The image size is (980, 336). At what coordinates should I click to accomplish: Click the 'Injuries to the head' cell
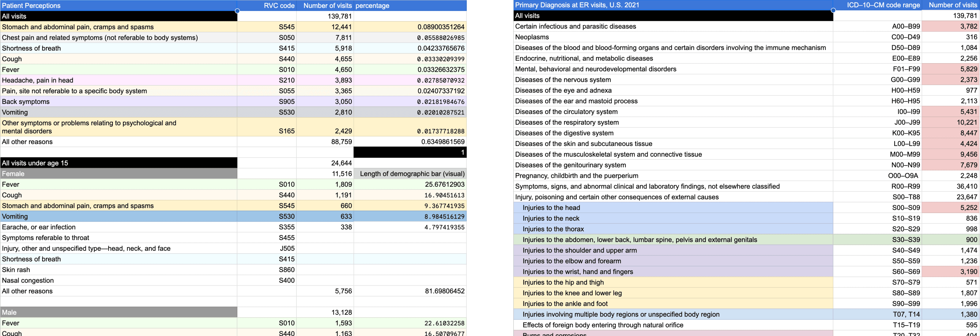point(551,208)
